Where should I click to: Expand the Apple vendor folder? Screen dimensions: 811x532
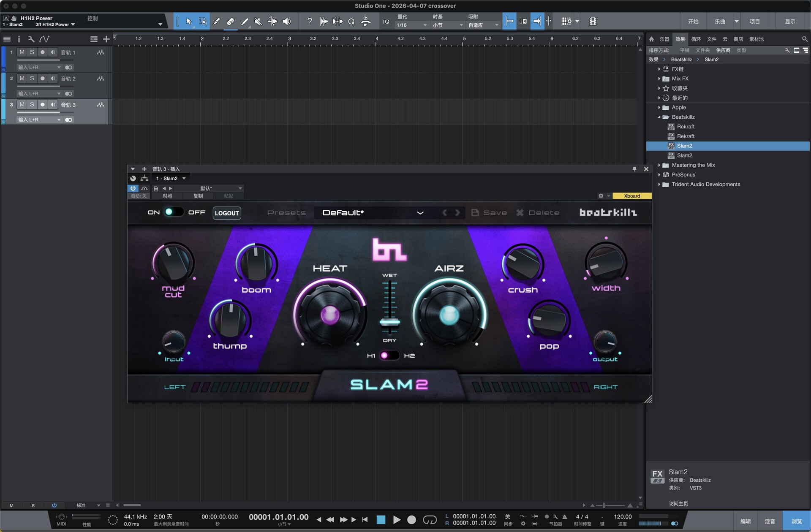(659, 107)
